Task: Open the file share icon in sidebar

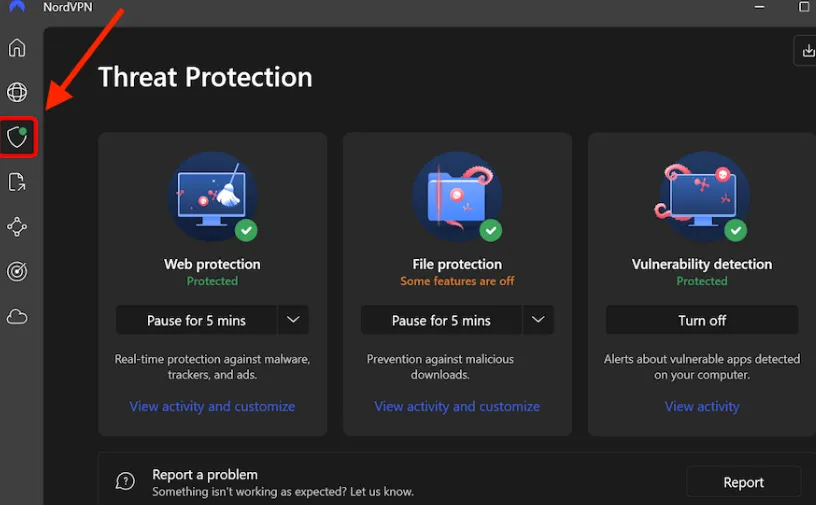Action: (17, 182)
